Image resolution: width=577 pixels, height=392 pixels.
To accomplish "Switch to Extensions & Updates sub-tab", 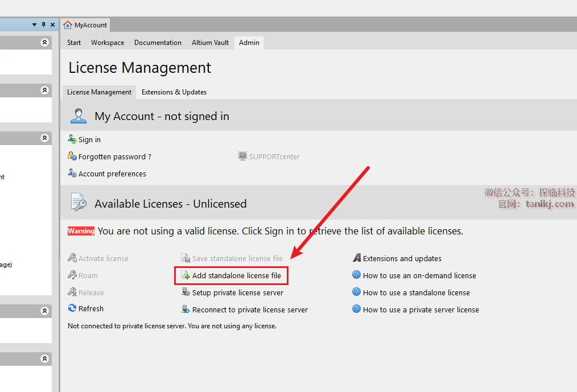I will [x=174, y=92].
